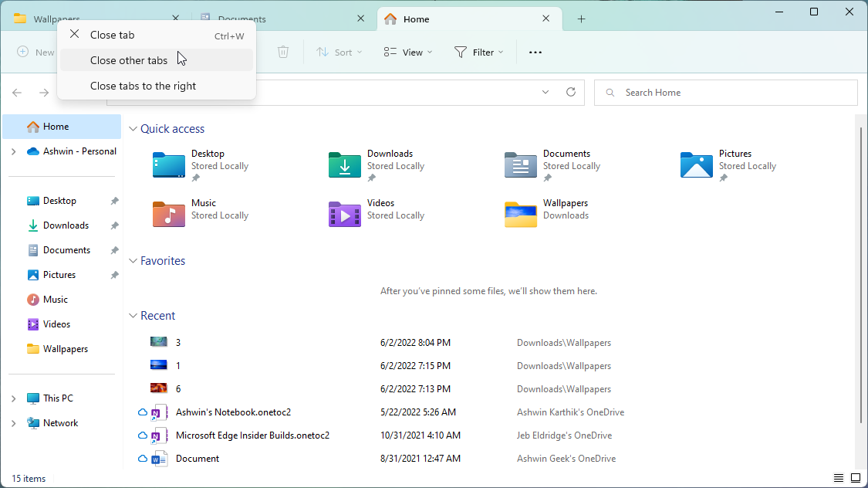Collapse the Quick access section
This screenshot has width=868, height=488.
click(133, 128)
